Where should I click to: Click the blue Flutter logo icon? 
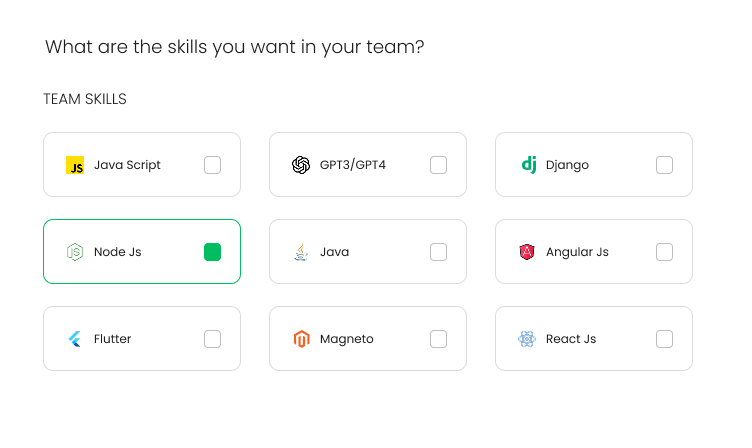pyautogui.click(x=74, y=339)
